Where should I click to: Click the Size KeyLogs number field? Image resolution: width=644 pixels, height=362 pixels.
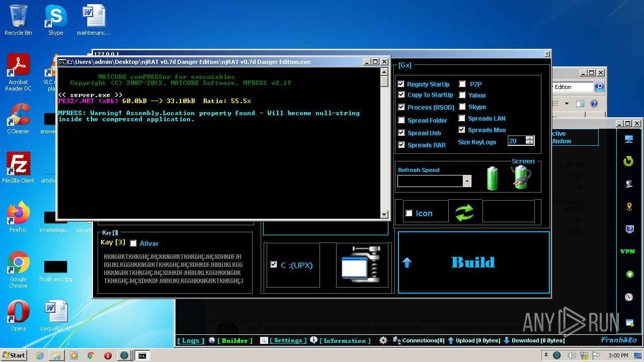tap(516, 141)
